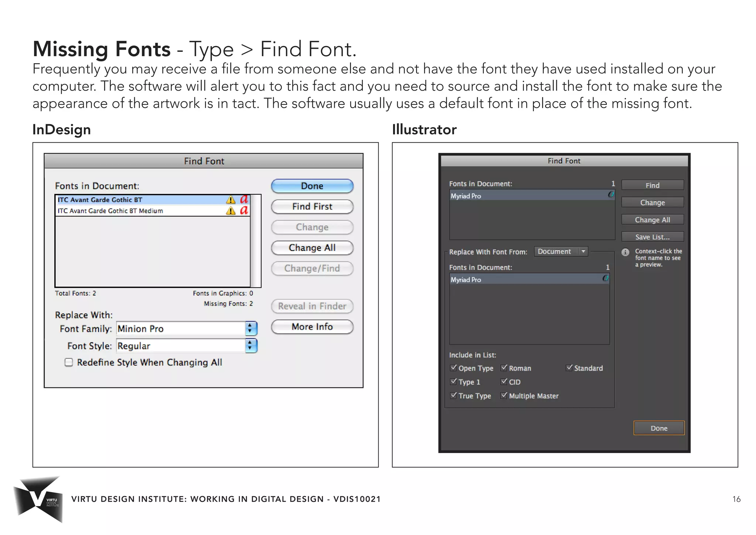Open Font Style dropdown showing Regular
Viewport: 756px width, 535px height.
coord(187,346)
